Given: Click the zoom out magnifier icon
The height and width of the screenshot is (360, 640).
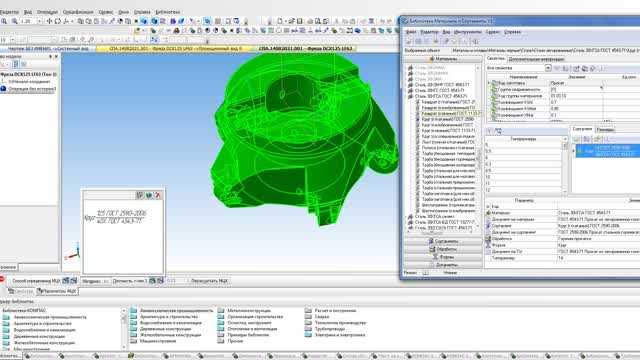Looking at the screenshot, I should click(x=14, y=21).
